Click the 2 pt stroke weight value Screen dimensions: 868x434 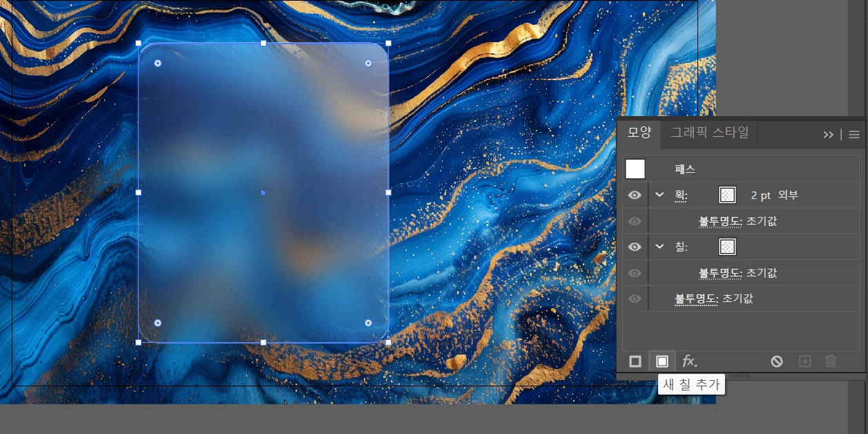761,196
